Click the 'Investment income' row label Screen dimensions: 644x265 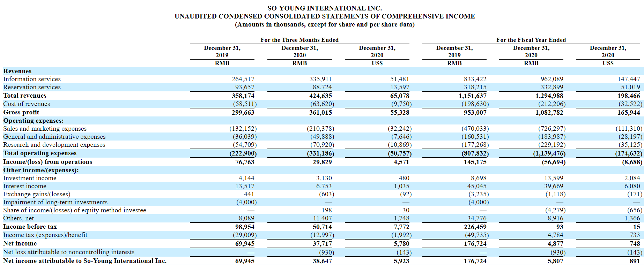[30, 178]
